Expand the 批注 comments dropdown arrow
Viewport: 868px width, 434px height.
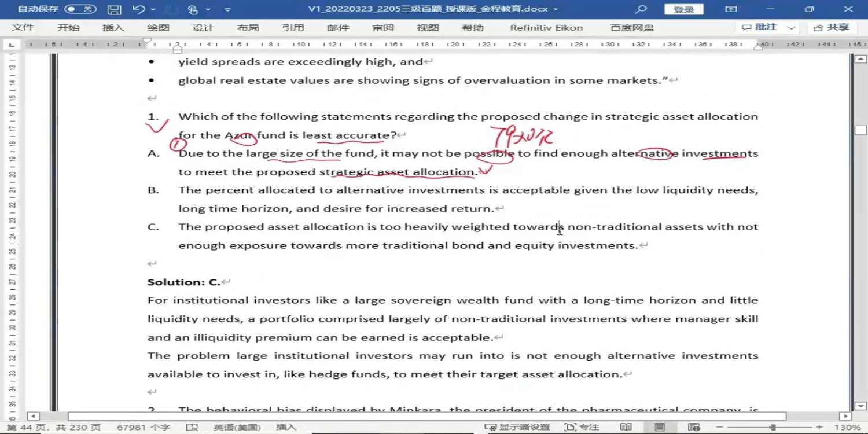tap(791, 28)
